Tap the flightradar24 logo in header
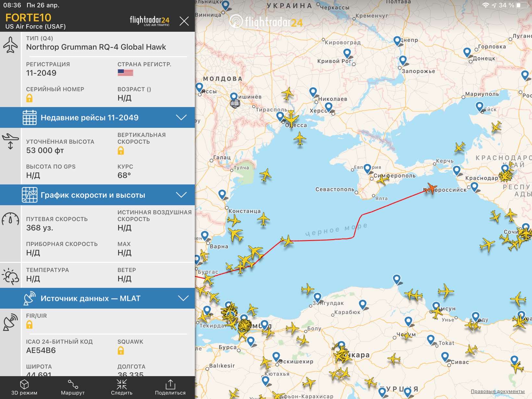The image size is (532, 399). pyautogui.click(x=150, y=21)
